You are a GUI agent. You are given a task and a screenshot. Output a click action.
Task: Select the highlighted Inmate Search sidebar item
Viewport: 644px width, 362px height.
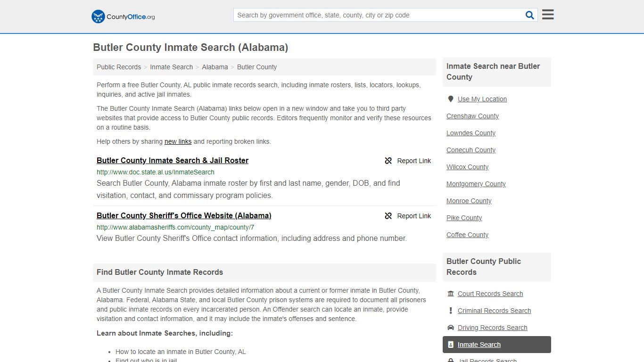(x=497, y=345)
